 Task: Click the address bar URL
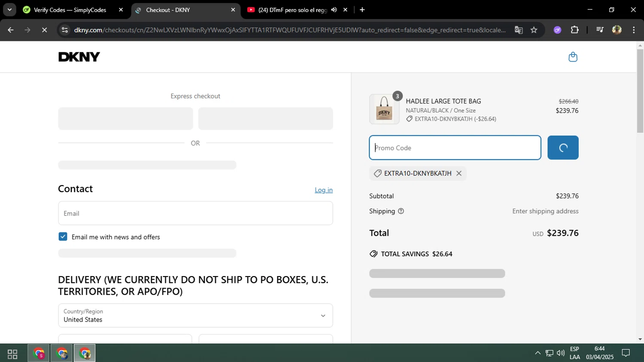coord(290,30)
